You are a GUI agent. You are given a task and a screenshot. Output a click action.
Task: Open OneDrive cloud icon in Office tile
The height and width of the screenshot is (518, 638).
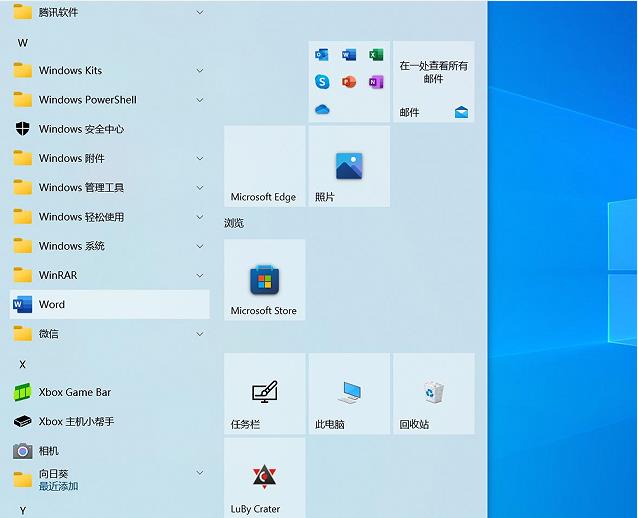[322, 109]
